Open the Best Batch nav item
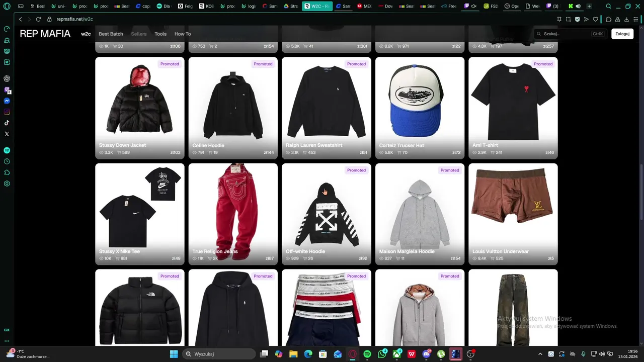 coord(111,34)
